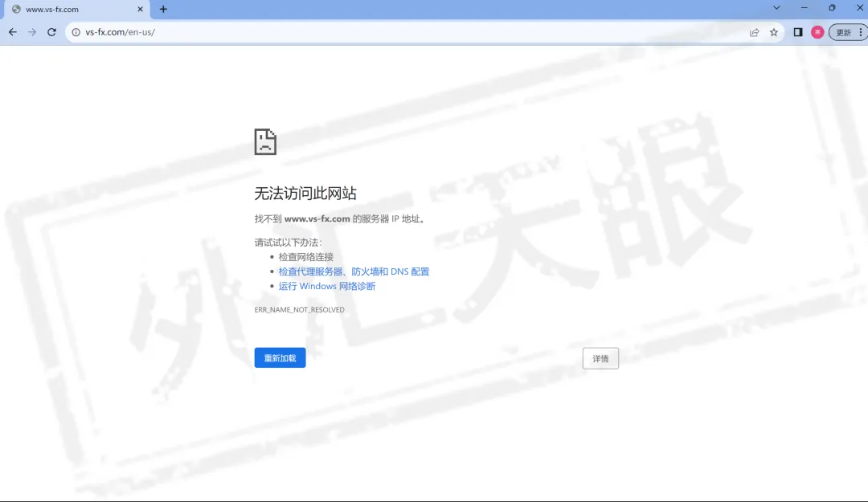Go forward using the forward arrow
The image size is (868, 502).
point(32,32)
